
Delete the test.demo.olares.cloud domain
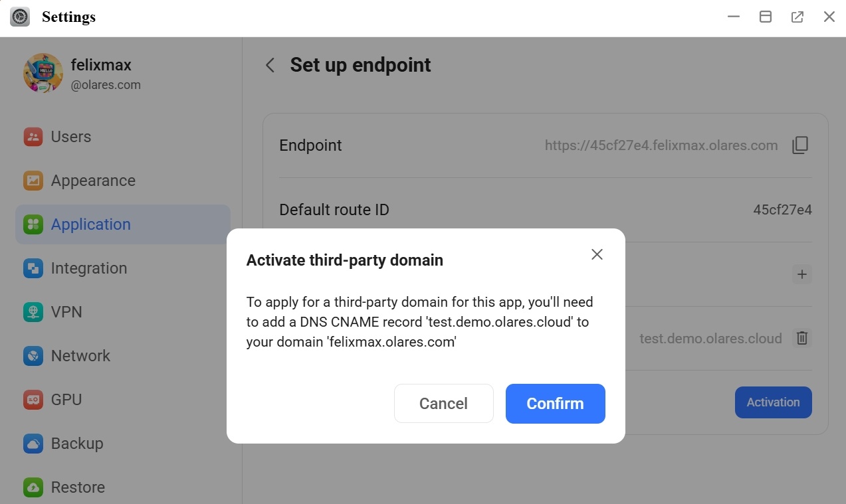pyautogui.click(x=801, y=338)
